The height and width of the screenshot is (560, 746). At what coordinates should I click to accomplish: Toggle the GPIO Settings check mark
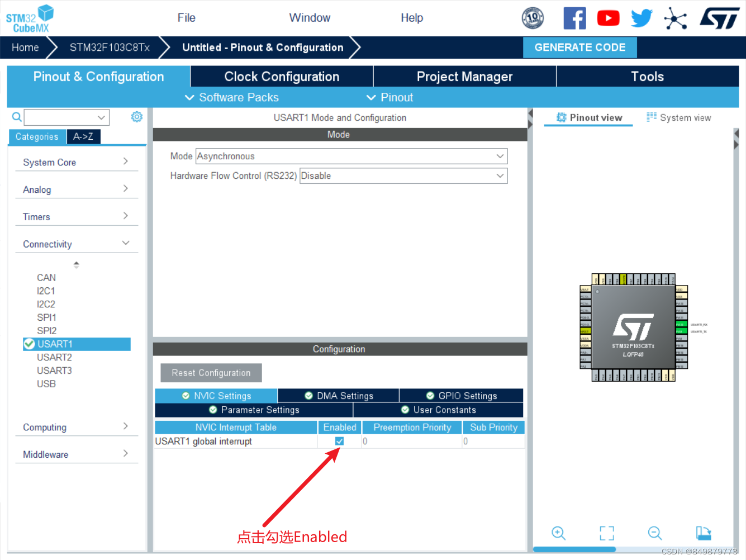430,395
